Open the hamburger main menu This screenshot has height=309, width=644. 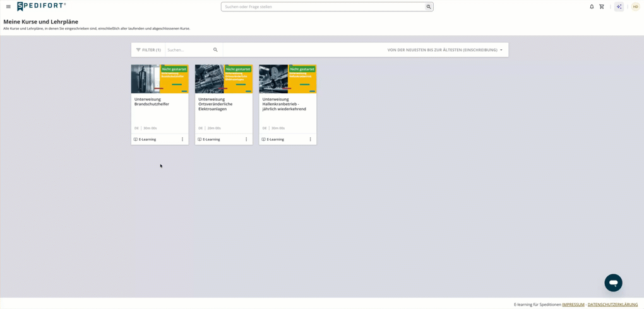click(x=8, y=6)
